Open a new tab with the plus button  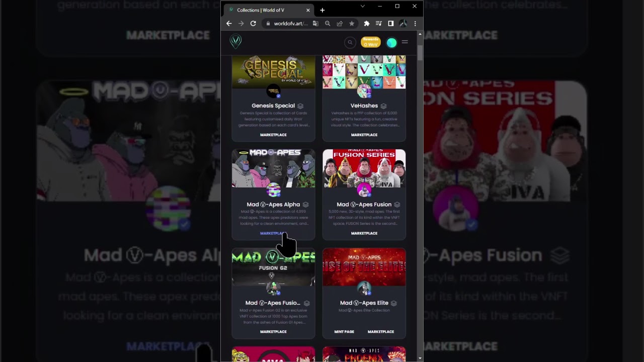(x=323, y=10)
